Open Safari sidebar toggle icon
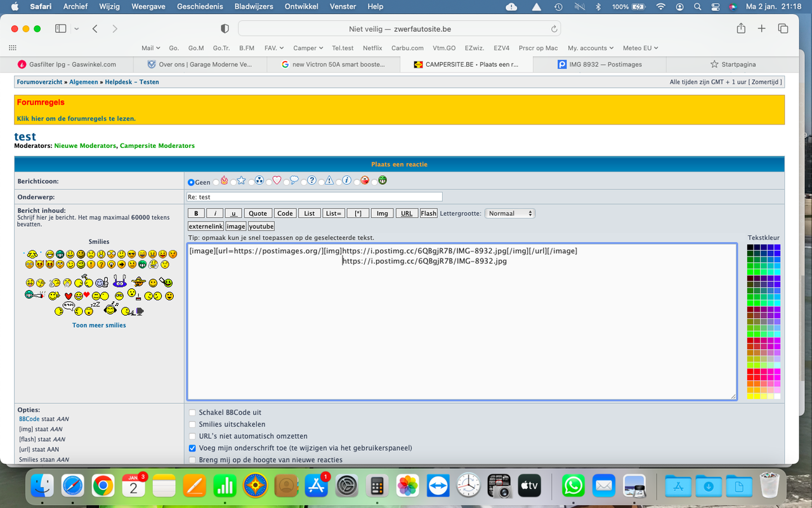Screen dimensions: 812x508 coord(61,29)
